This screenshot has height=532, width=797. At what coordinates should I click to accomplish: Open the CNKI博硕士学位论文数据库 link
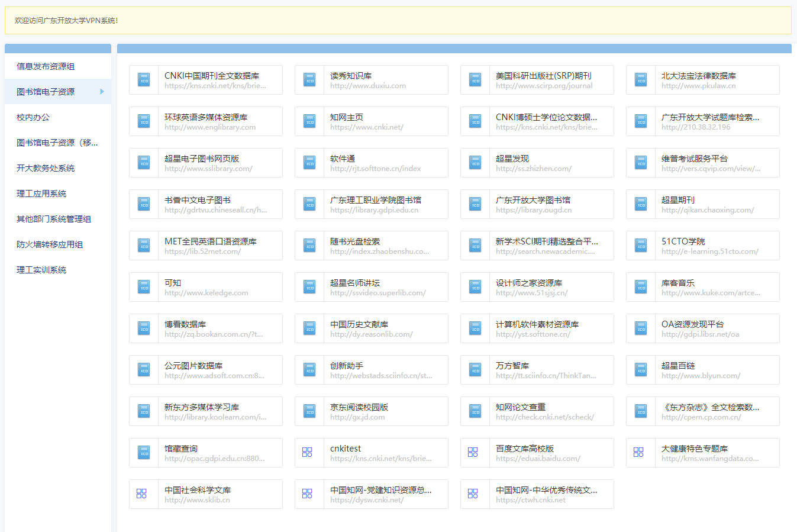[x=537, y=121]
